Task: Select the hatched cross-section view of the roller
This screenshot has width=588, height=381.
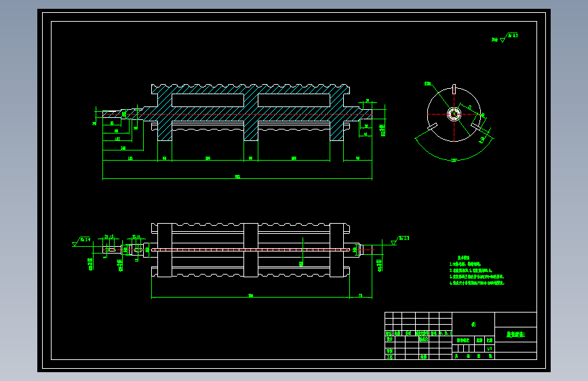Action: coord(237,113)
